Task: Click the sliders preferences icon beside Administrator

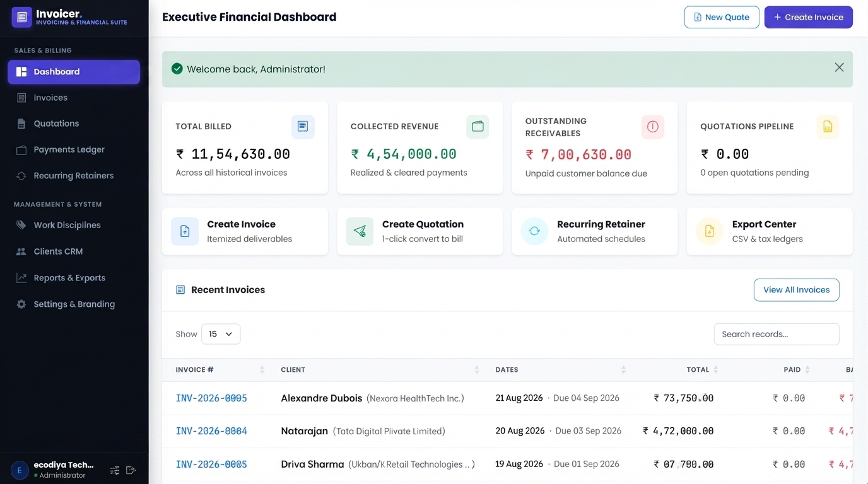Action: click(x=115, y=470)
